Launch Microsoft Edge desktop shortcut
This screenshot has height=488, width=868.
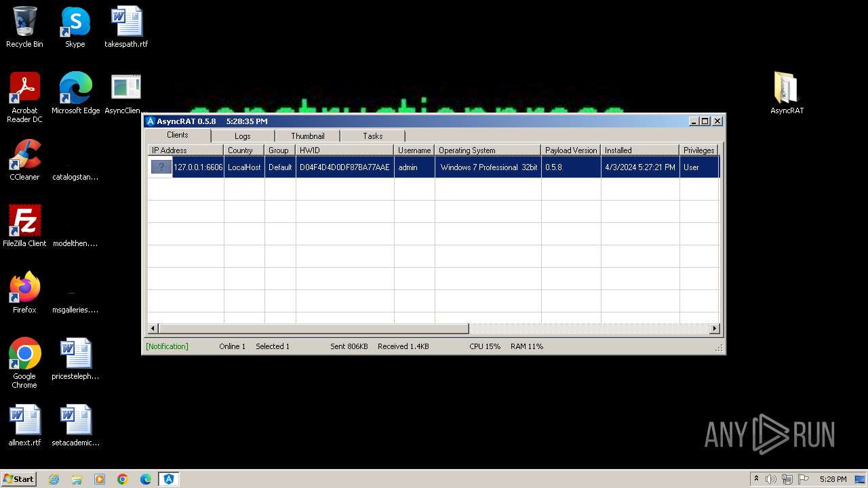(75, 94)
